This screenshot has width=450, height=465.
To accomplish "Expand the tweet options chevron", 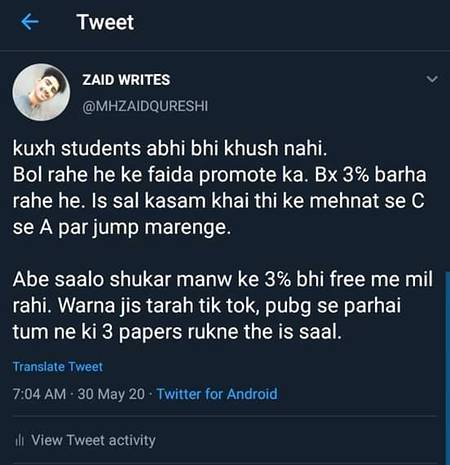I will pyautogui.click(x=432, y=79).
